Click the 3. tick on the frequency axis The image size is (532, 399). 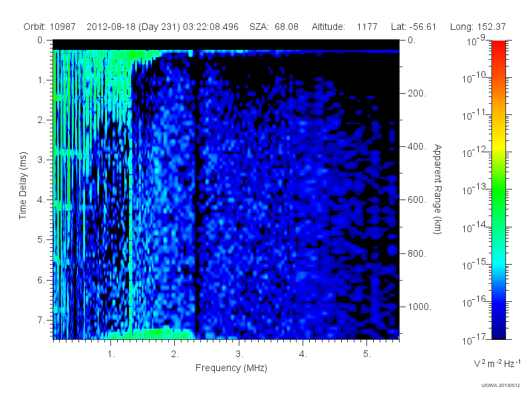(x=239, y=354)
